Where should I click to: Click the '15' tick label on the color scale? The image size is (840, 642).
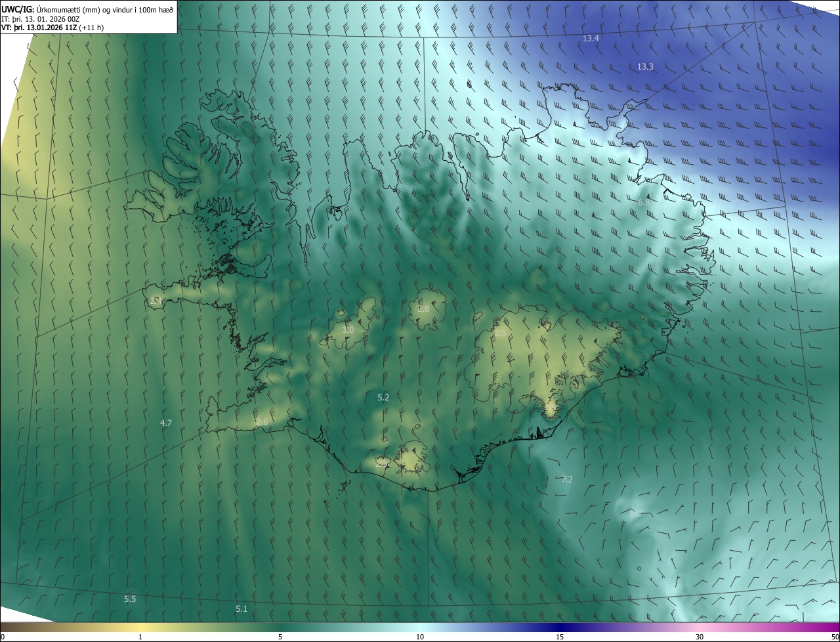560,637
